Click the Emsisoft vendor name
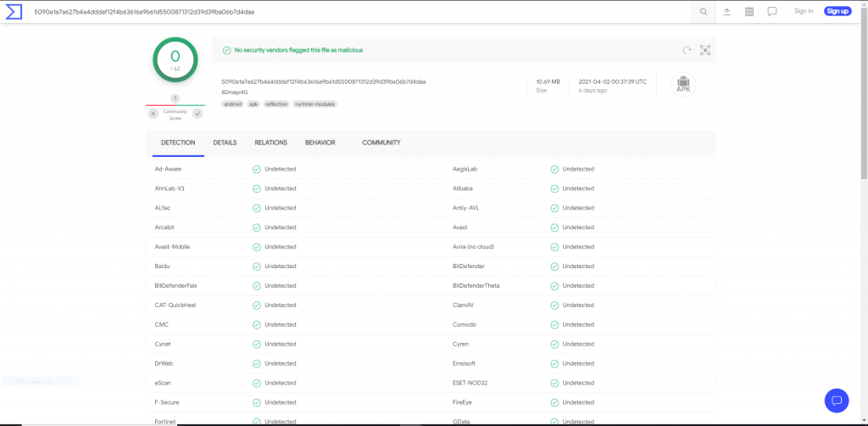 pos(464,363)
